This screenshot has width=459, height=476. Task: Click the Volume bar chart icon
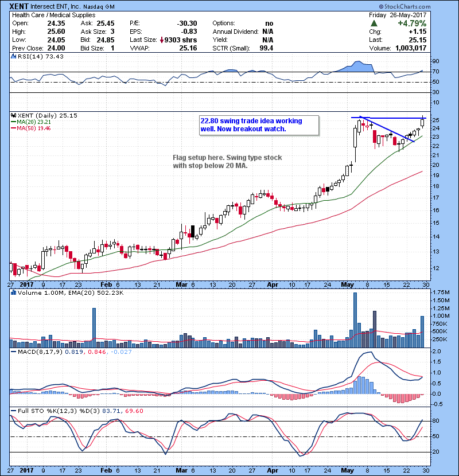pyautogui.click(x=13, y=292)
